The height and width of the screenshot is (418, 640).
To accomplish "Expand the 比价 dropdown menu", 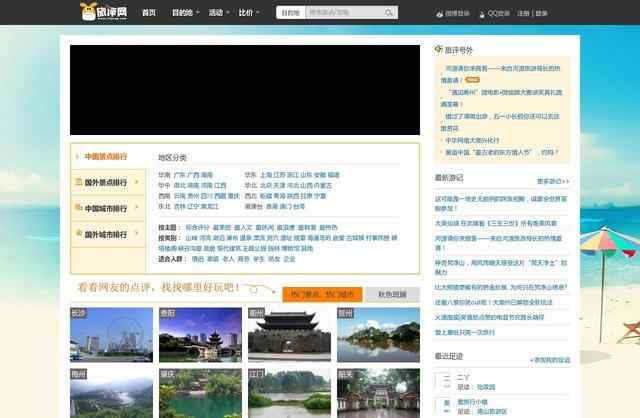I will [x=249, y=13].
